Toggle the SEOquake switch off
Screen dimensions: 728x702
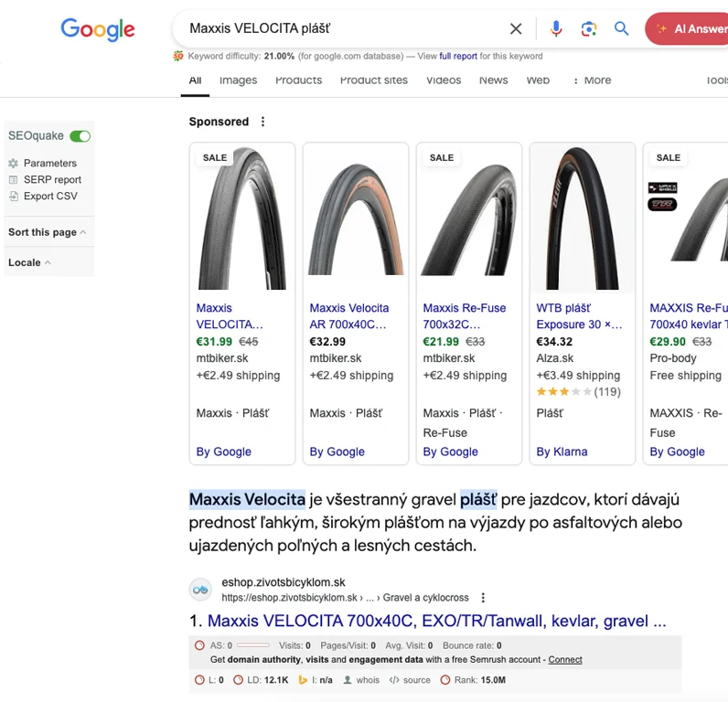click(80, 136)
